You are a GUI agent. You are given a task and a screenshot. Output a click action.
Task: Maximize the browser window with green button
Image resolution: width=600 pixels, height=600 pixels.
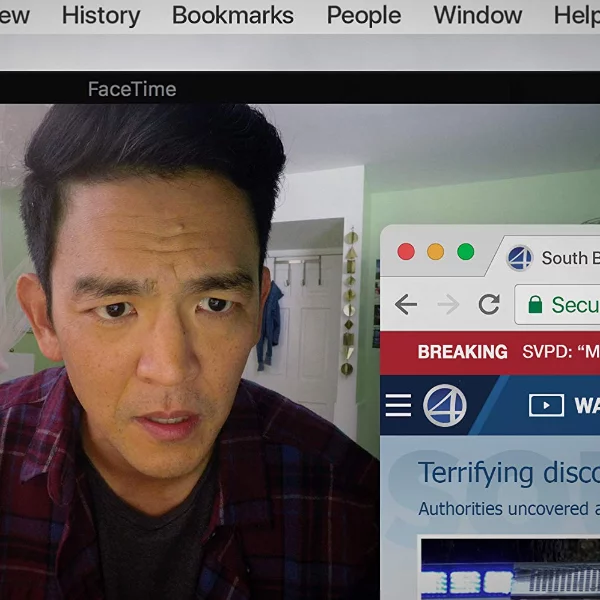(x=466, y=252)
